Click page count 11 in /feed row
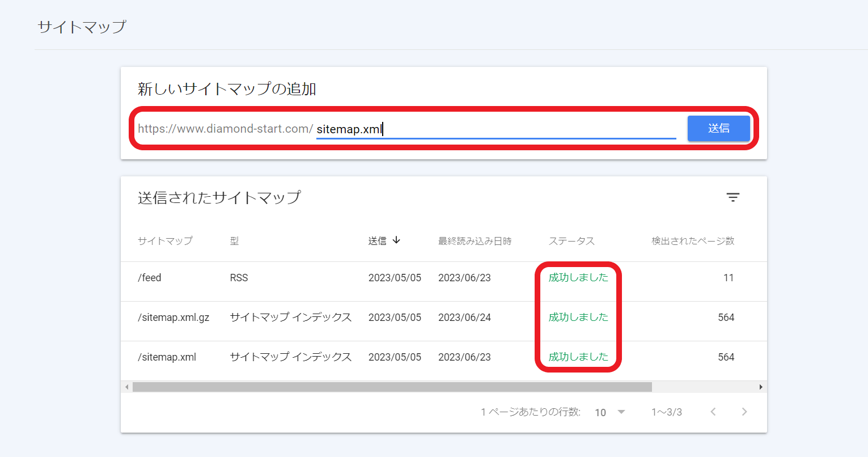The height and width of the screenshot is (457, 868). (729, 278)
